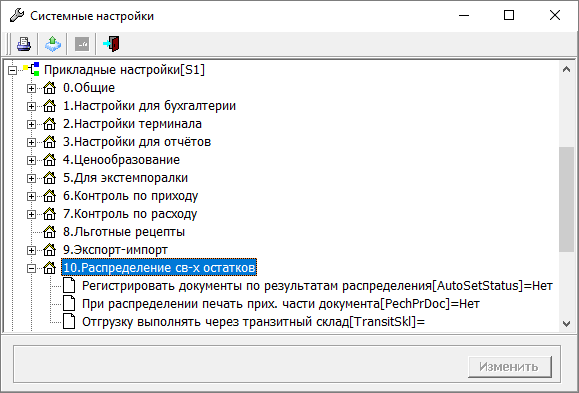Expand 2.Настройки терминала node

(x=31, y=124)
